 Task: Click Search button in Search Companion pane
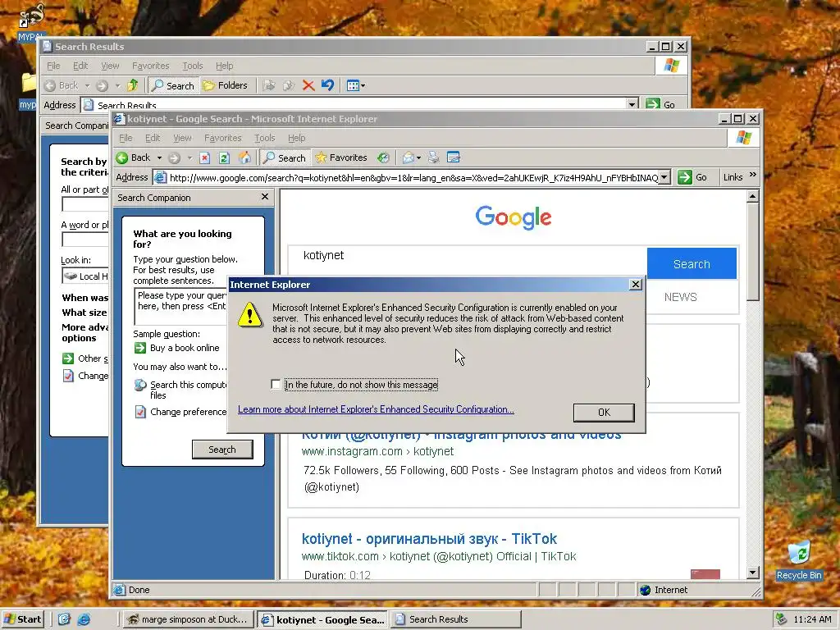[222, 450]
